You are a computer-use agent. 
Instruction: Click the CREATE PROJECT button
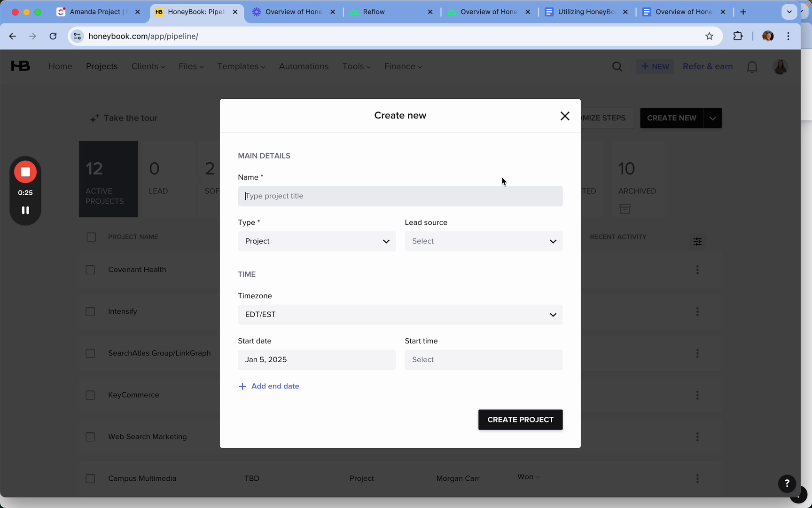click(520, 420)
